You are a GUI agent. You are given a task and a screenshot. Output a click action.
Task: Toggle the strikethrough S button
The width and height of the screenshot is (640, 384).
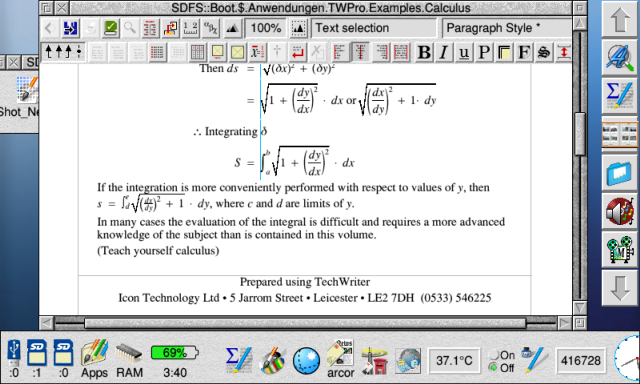point(544,52)
